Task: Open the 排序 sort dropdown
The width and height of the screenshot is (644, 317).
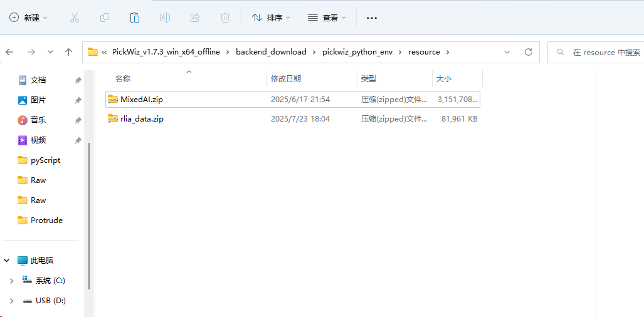Action: tap(271, 18)
